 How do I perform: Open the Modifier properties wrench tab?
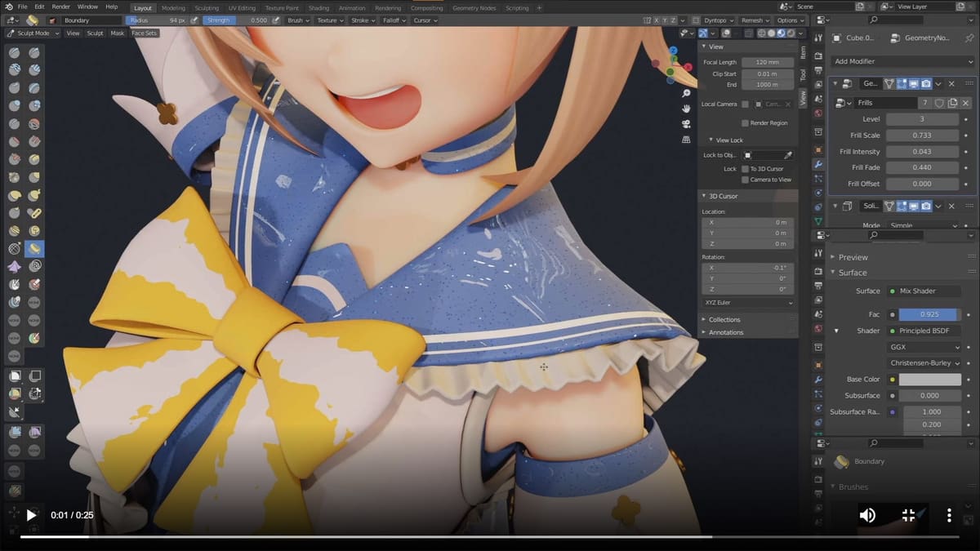818,165
